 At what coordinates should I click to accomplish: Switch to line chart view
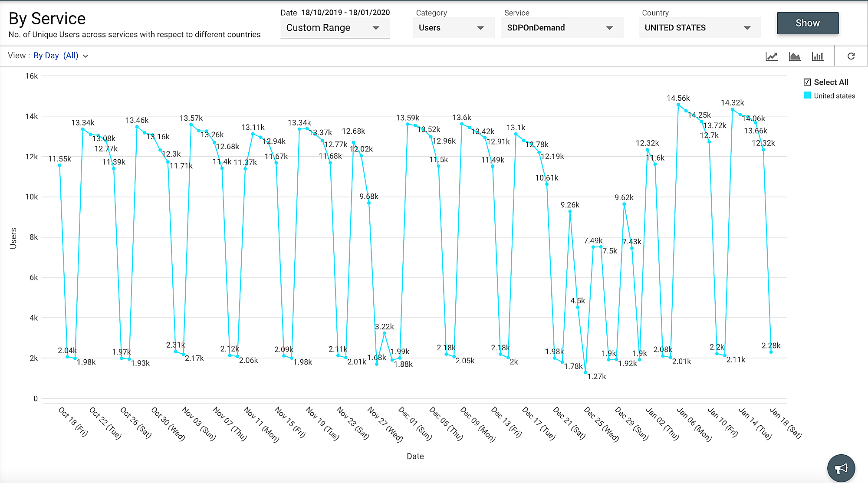click(772, 56)
